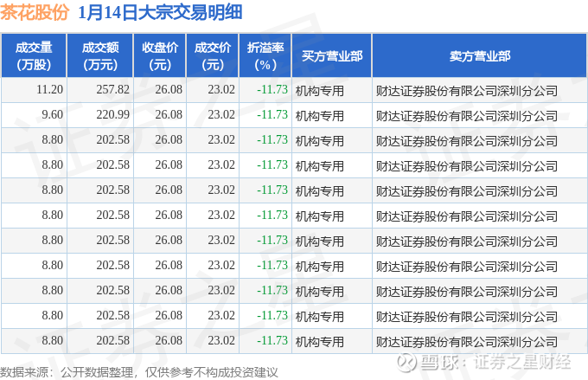Screen dimensions: 588x380
Task: Select the 成交价(元) column header
Action: point(213,55)
